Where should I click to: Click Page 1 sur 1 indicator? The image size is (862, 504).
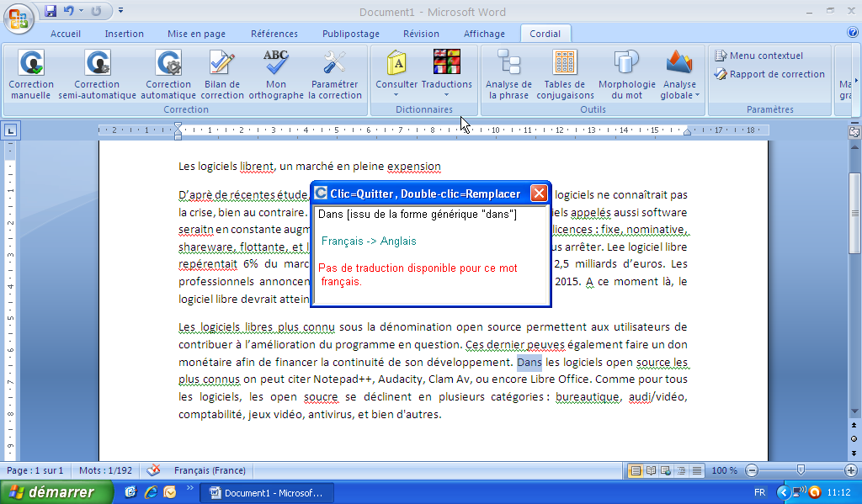tap(35, 470)
